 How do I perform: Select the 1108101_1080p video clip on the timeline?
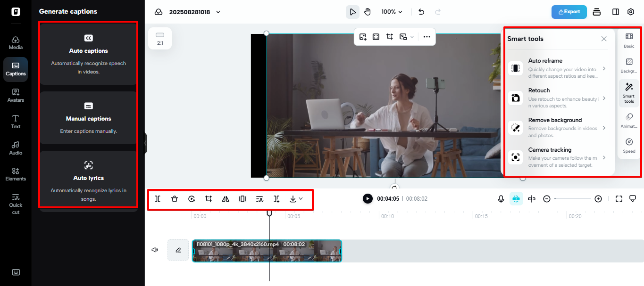point(267,251)
